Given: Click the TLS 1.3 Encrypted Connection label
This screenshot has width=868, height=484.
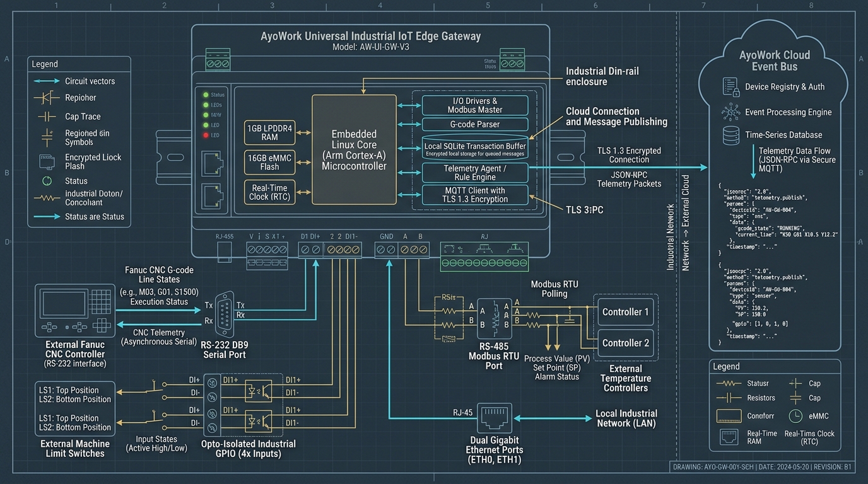Looking at the screenshot, I should click(629, 155).
